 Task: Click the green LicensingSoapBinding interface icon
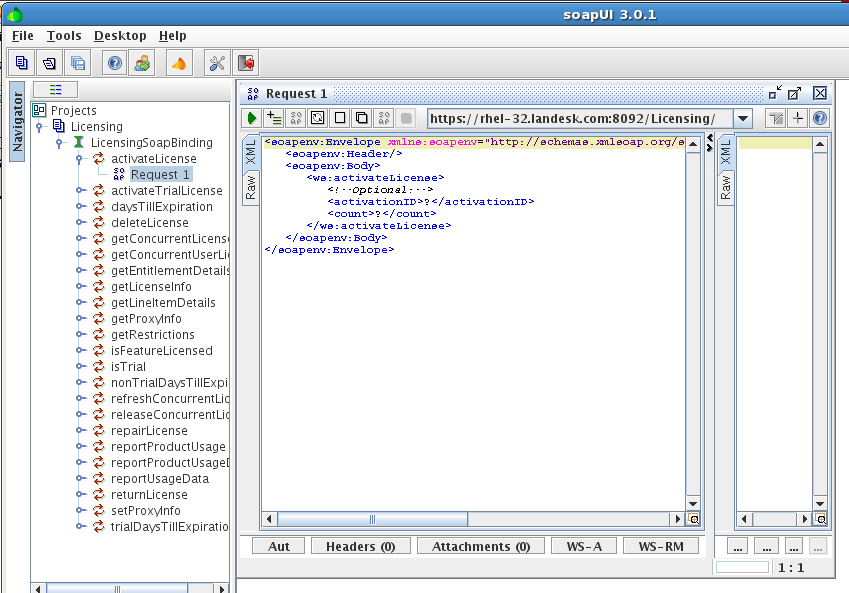(79, 142)
